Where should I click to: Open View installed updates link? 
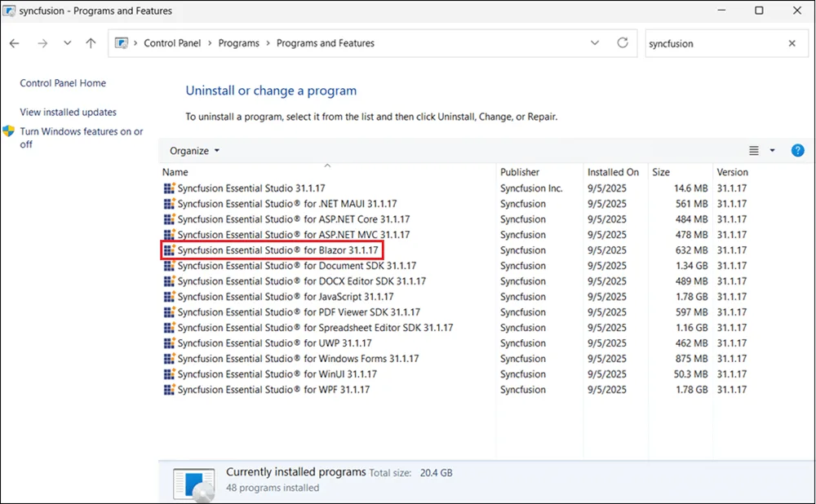click(69, 113)
